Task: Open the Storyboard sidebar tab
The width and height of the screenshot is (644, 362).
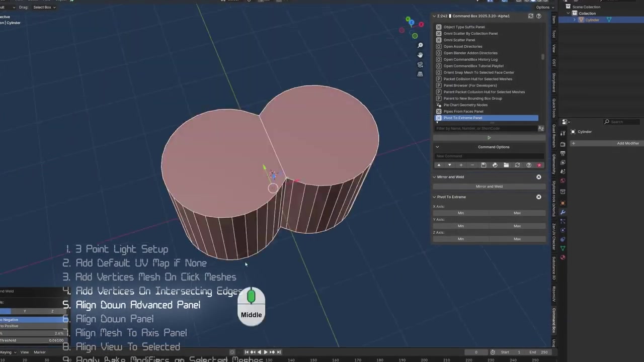Action: pos(554,82)
